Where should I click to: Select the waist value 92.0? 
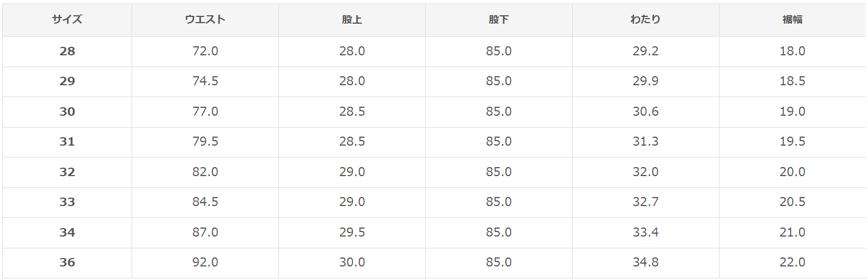coord(205,262)
